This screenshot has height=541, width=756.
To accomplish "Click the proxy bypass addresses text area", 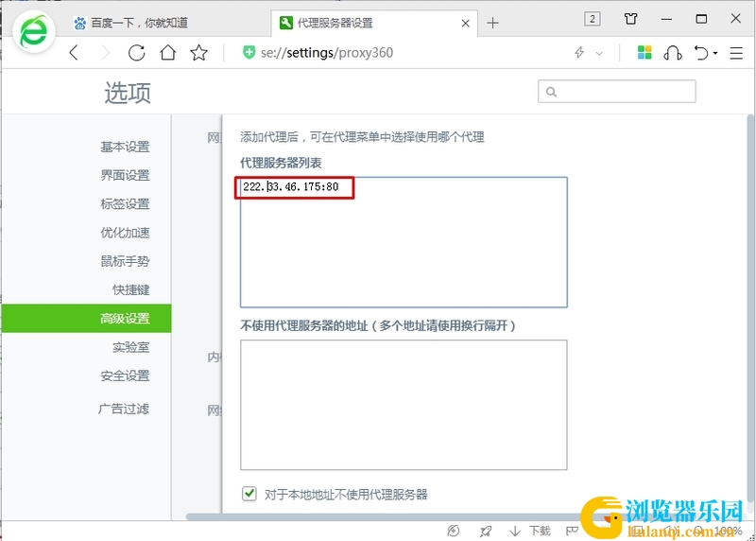I will 404,405.
